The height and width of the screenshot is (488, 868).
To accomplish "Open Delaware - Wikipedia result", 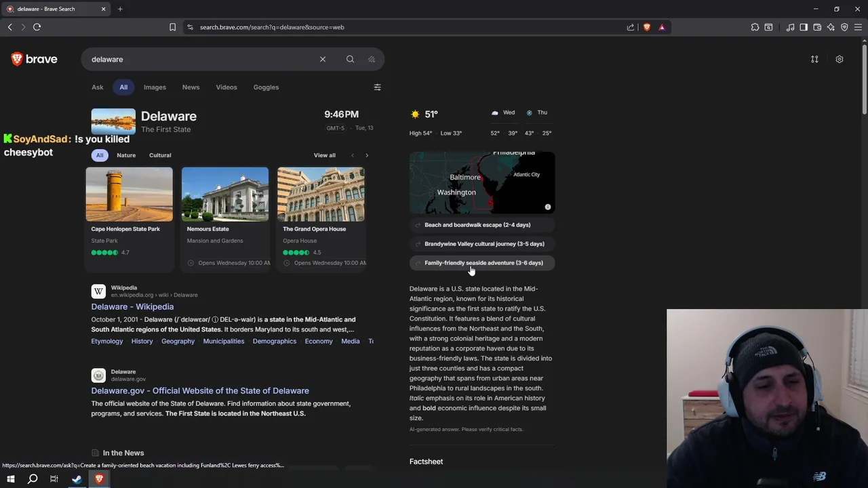I will coord(132,306).
